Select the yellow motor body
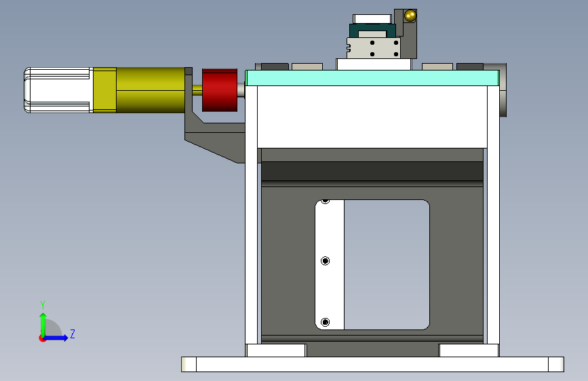Viewport: 588px width, 381px height. [x=139, y=90]
